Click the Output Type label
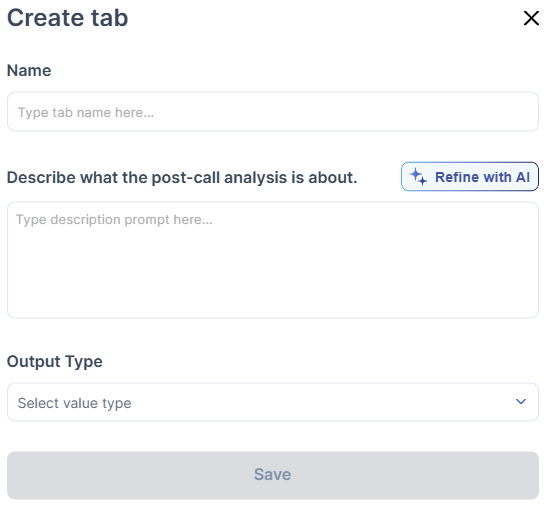This screenshot has height=505, width=545. 55,361
